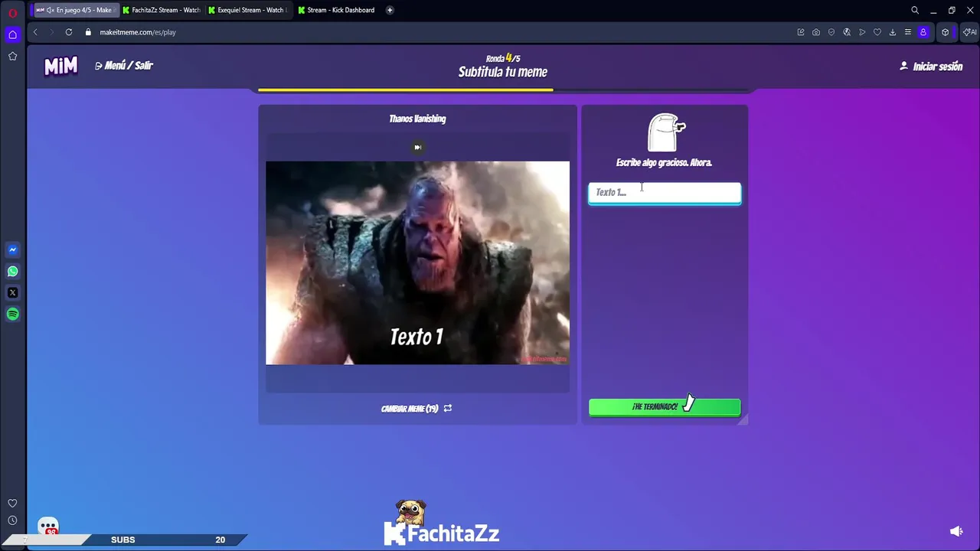980x551 pixels.
Task: Click the green ¡He terminado! button
Action: [665, 407]
